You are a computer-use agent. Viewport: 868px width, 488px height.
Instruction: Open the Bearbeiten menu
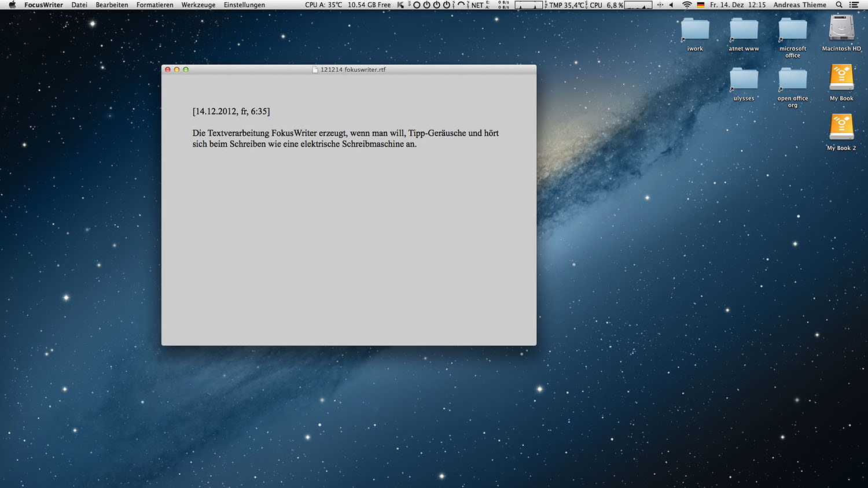112,5
